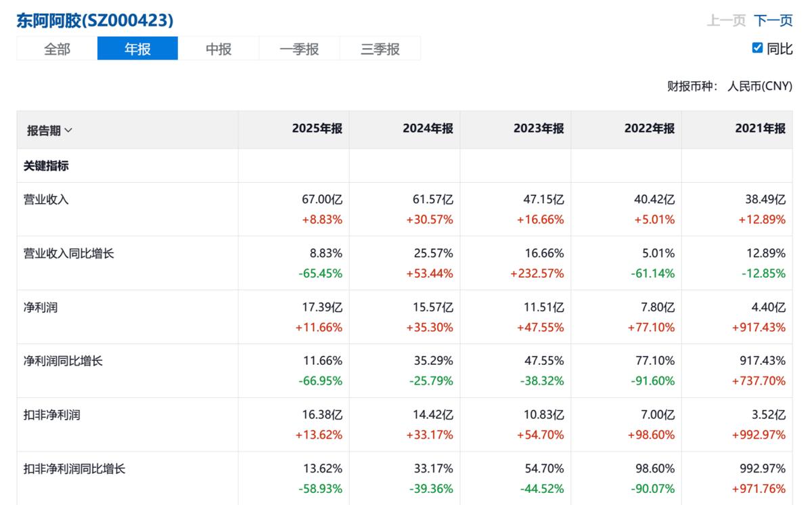Click the 10.83亿 adjusted profit value
This screenshot has height=505, width=812.
[x=544, y=415]
